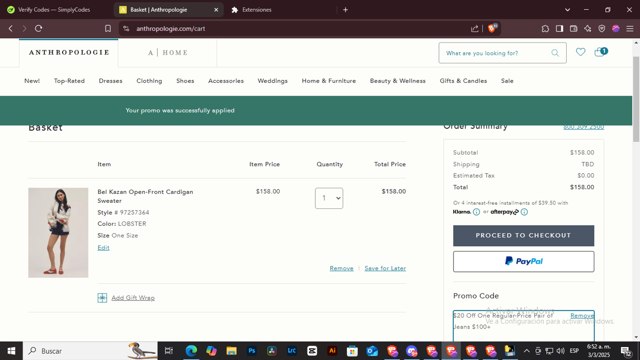Launch Microsoft Edge from the taskbar
640x360 pixels.
point(191,351)
